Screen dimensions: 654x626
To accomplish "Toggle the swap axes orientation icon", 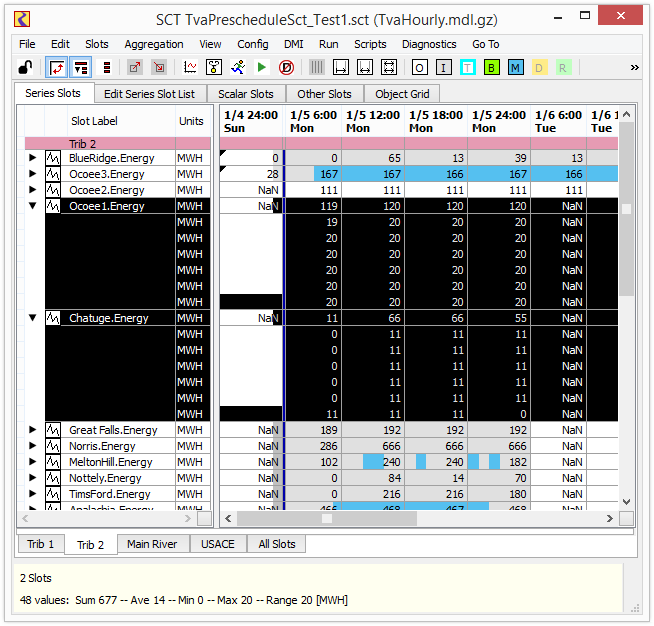I will pyautogui.click(x=56, y=67).
